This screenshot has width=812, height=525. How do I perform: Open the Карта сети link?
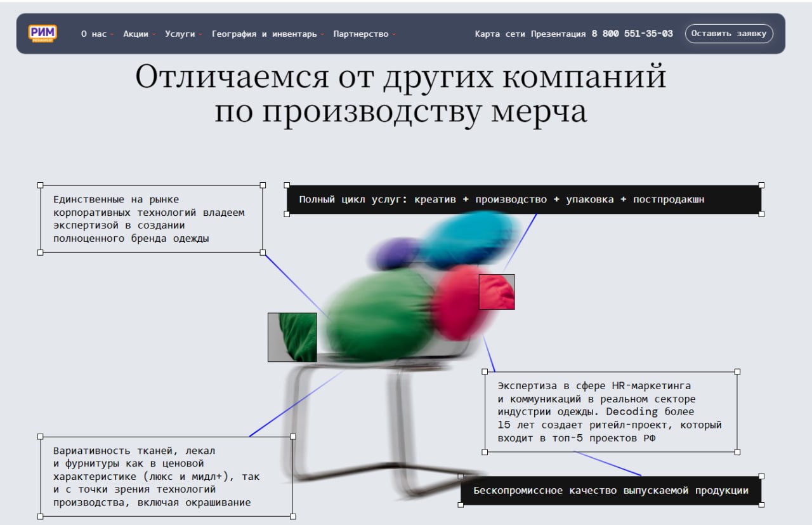tap(500, 34)
